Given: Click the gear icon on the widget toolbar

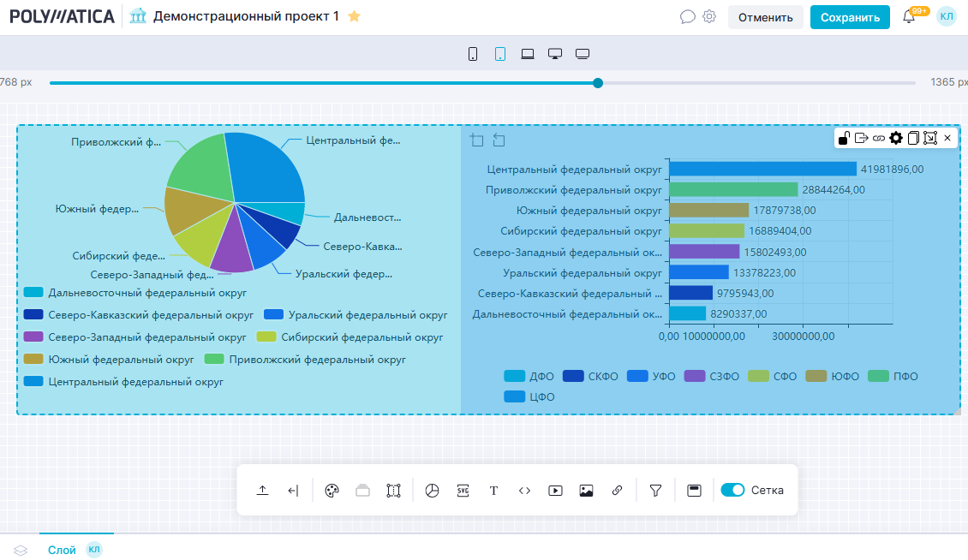Looking at the screenshot, I should click(x=896, y=138).
